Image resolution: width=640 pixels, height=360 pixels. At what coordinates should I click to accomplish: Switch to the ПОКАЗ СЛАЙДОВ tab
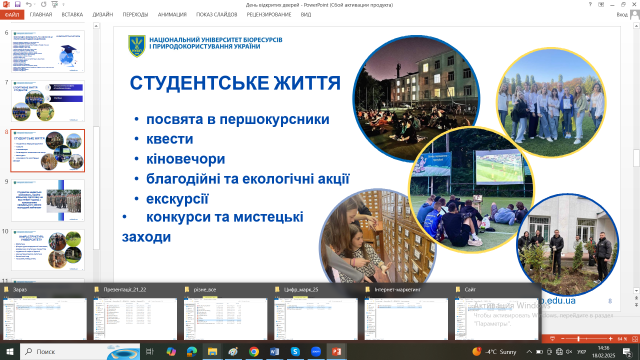[216, 15]
